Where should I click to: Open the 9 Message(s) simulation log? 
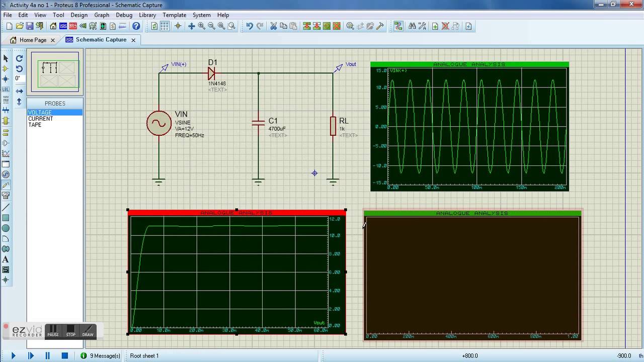pyautogui.click(x=101, y=355)
